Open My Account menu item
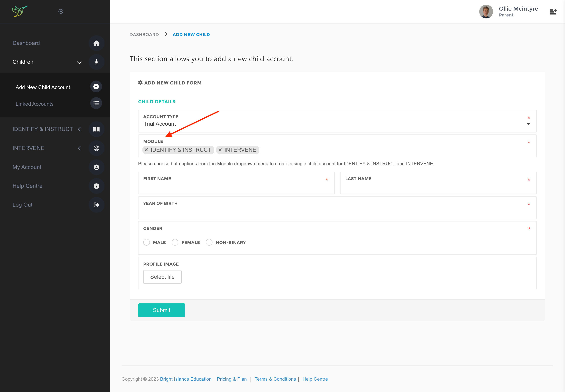The height and width of the screenshot is (392, 565). click(x=27, y=167)
